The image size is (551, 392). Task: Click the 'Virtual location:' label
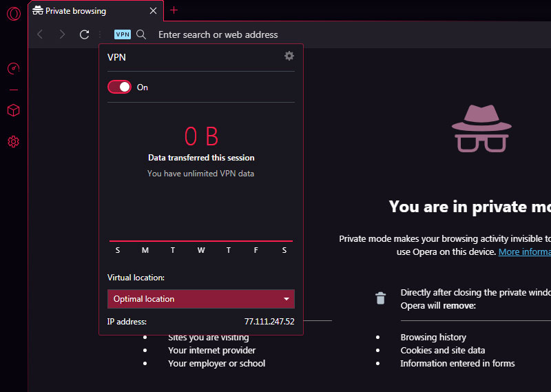coord(136,278)
